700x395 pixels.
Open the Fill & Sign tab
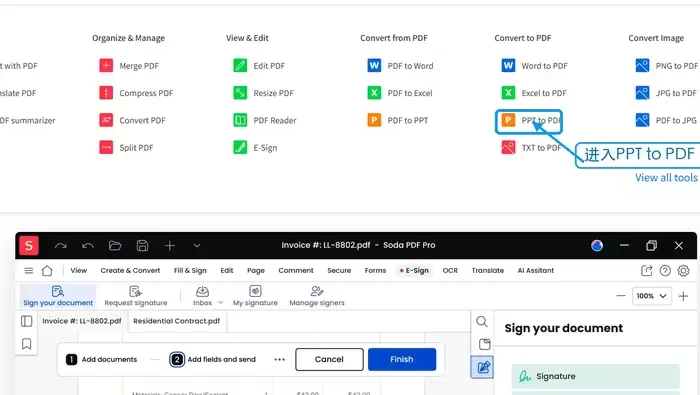[x=190, y=270]
